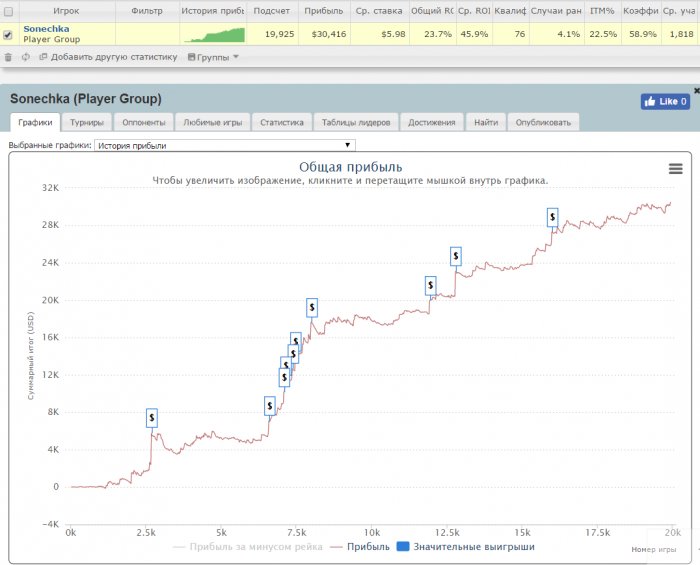Click the 23.7% total ROI value
The image size is (700, 565).
point(438,34)
